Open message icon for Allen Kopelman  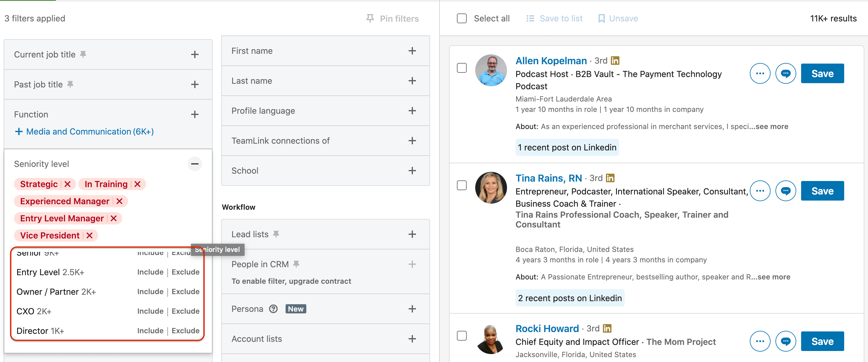785,74
